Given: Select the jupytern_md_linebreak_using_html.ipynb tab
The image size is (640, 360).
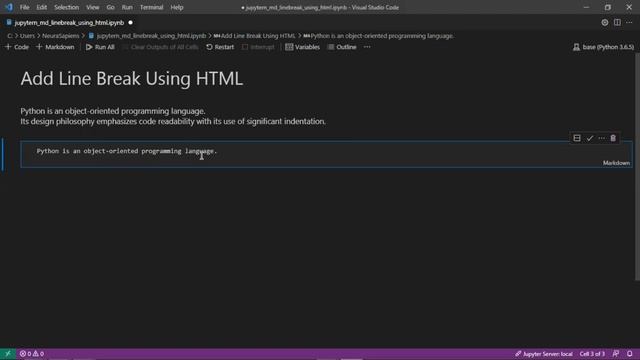Looking at the screenshot, I should (x=69, y=23).
